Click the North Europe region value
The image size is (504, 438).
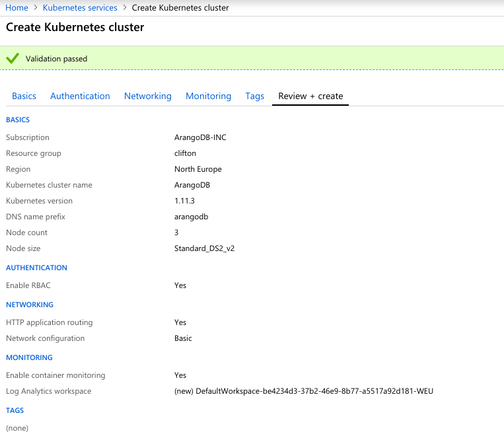[198, 169]
